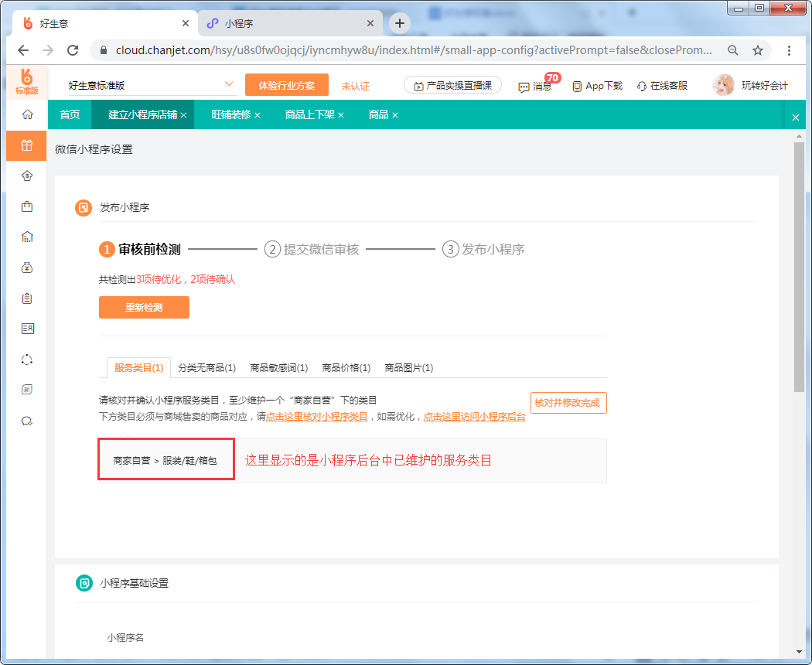Close the 好生意 browser tab
Viewport: 812px width, 665px height.
(186, 23)
